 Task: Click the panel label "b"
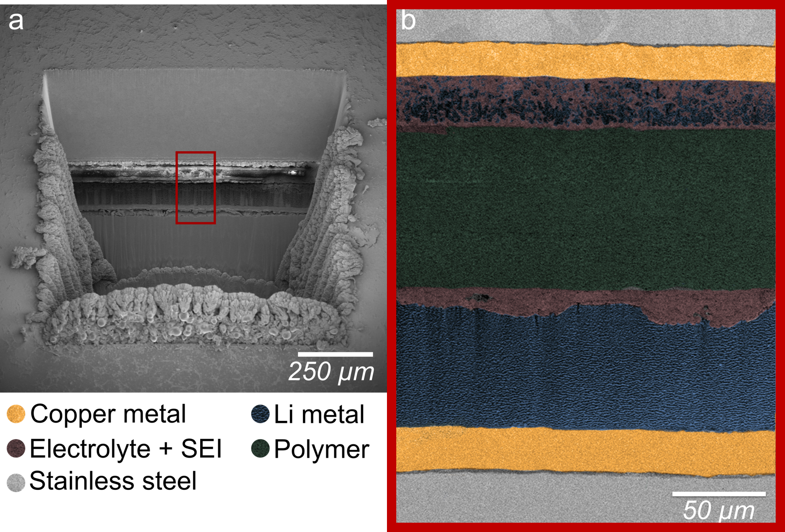[x=408, y=21]
